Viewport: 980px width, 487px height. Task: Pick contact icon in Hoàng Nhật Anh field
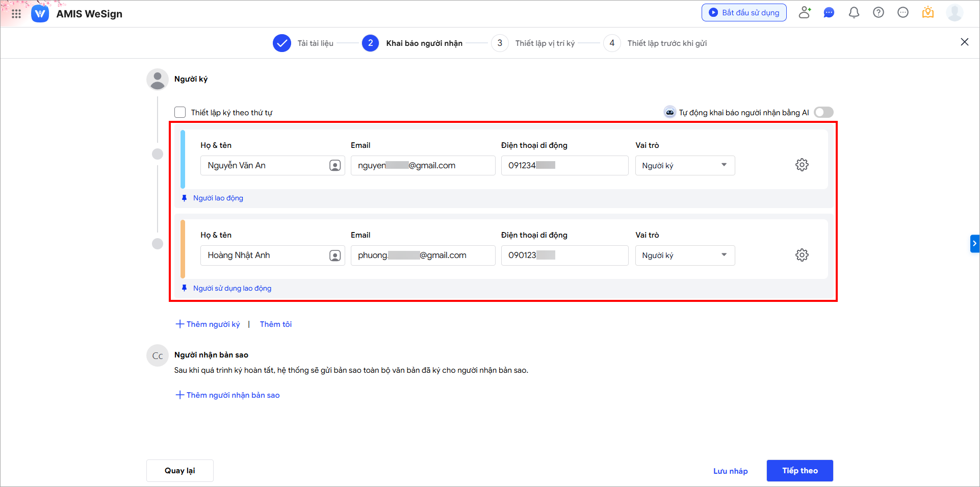(x=335, y=255)
